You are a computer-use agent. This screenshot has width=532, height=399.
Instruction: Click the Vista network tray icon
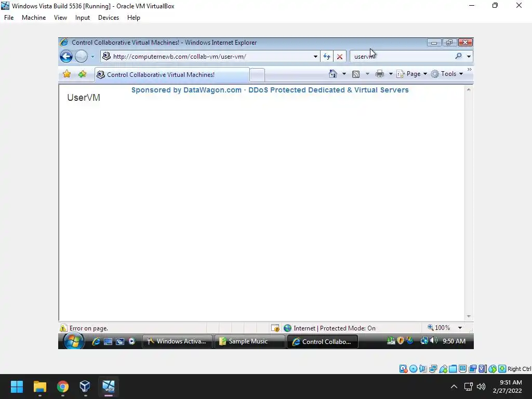[x=424, y=341]
